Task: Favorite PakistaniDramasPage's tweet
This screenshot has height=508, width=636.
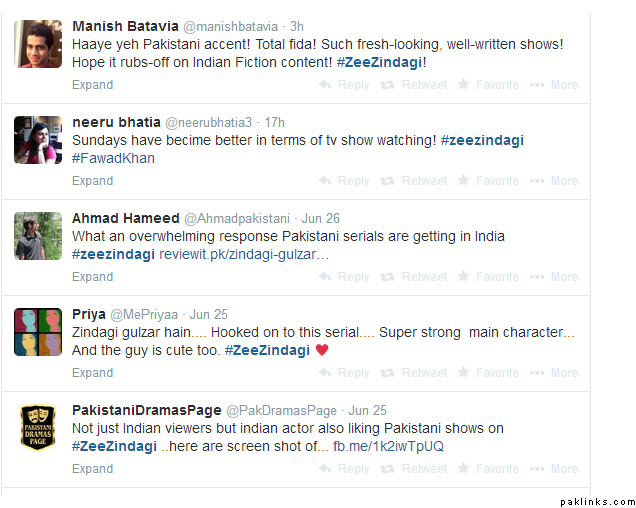Action: coord(488,469)
